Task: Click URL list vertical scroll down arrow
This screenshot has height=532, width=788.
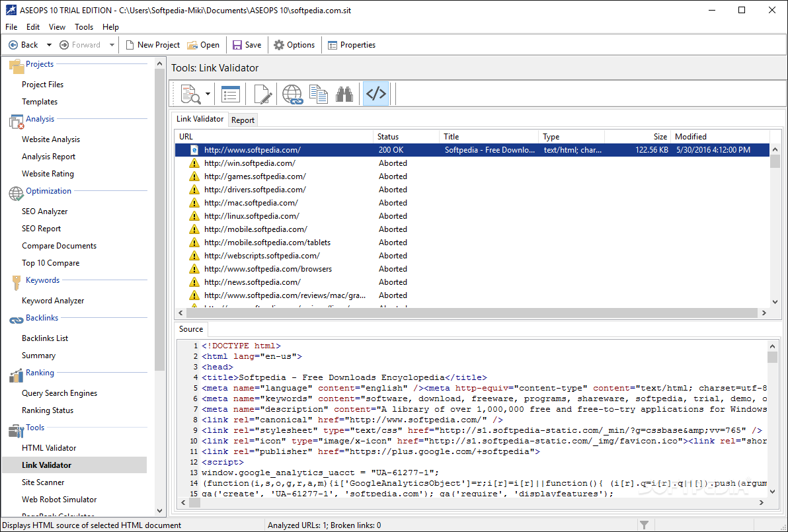Action: click(774, 302)
